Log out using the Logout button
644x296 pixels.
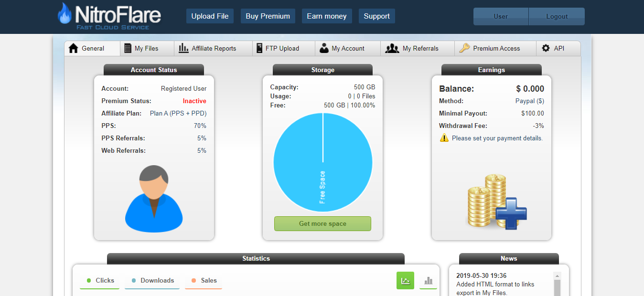click(x=557, y=16)
